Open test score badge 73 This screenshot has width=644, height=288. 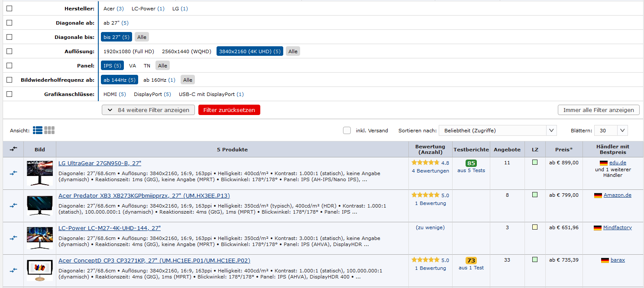click(471, 261)
